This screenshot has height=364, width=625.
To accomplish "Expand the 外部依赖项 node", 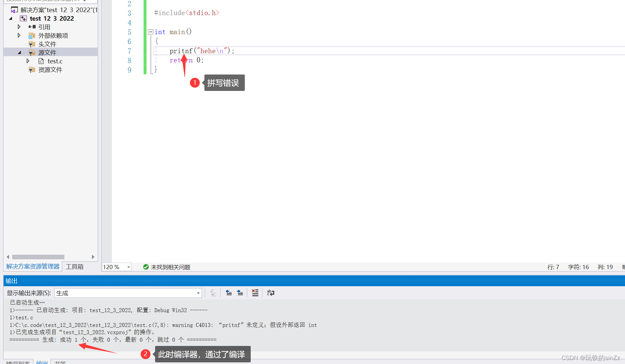I will coord(19,35).
